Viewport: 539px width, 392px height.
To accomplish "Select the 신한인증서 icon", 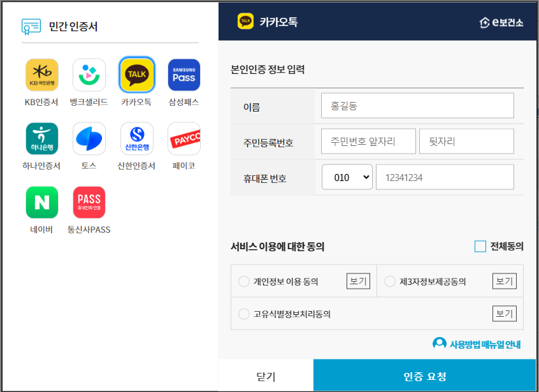I will [x=136, y=137].
